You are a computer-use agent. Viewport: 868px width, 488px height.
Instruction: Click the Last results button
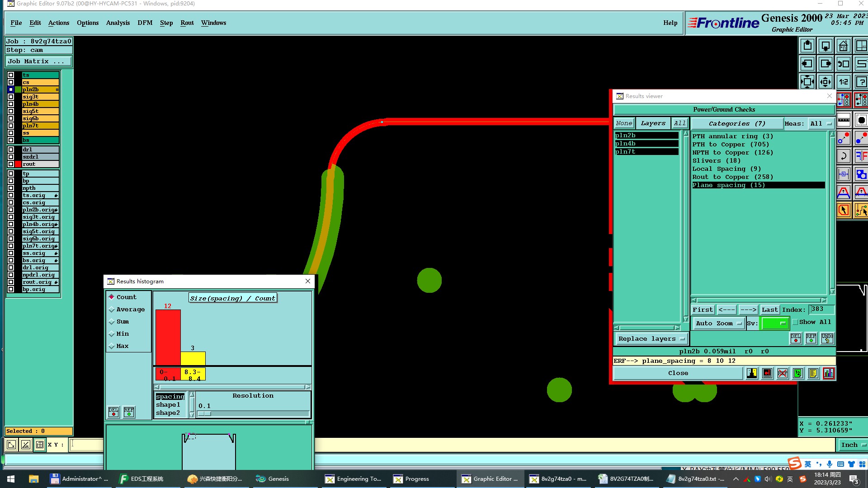coord(769,310)
